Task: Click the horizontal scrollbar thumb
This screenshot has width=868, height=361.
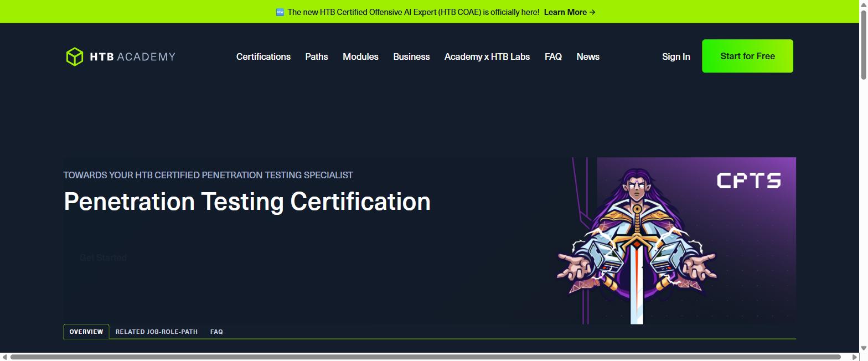Action: [425, 357]
